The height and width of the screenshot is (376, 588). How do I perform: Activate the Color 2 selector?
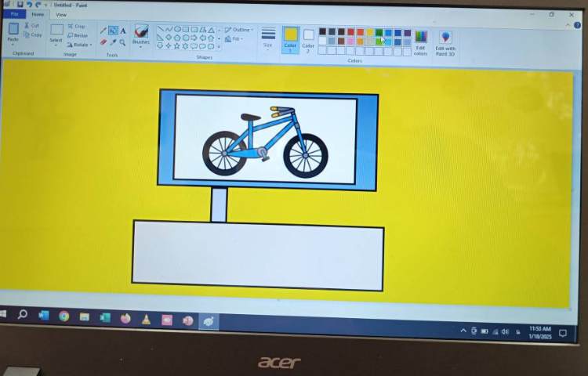tap(308, 38)
